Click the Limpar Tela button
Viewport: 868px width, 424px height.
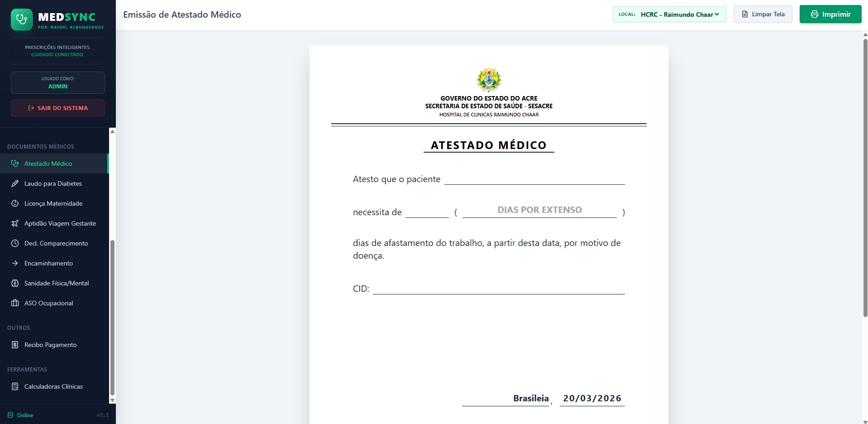click(x=763, y=14)
